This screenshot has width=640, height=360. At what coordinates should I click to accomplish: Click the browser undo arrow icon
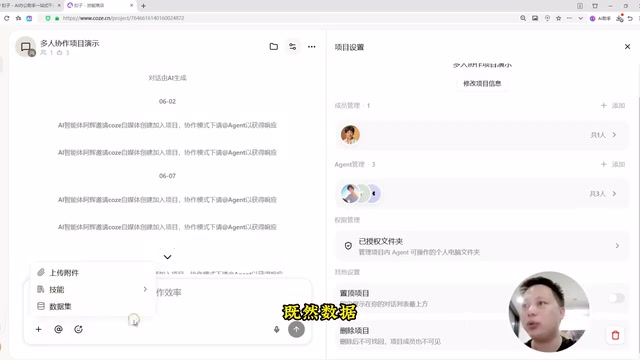pyautogui.click(x=630, y=18)
